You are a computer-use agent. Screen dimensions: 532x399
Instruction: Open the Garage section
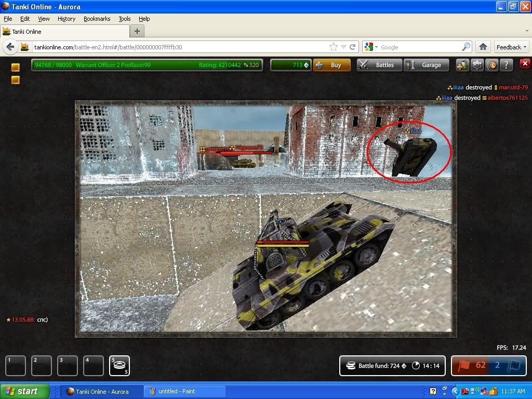pos(425,65)
